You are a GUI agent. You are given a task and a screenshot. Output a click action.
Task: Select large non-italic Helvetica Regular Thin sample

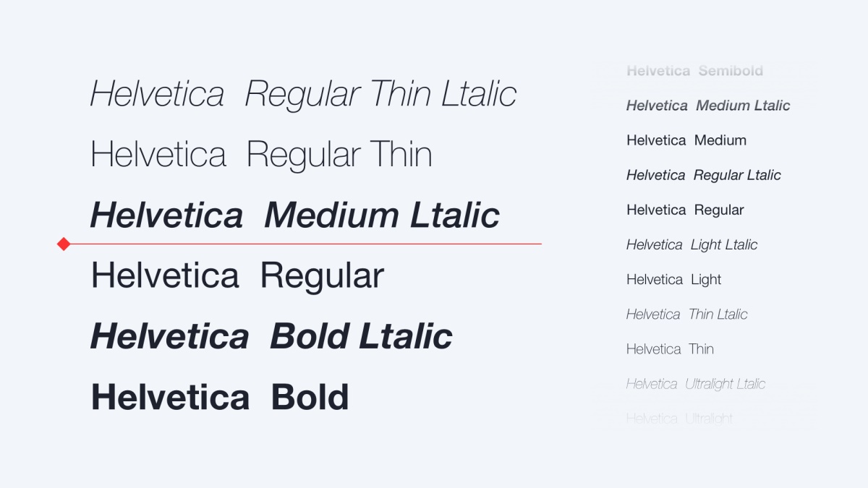261,155
